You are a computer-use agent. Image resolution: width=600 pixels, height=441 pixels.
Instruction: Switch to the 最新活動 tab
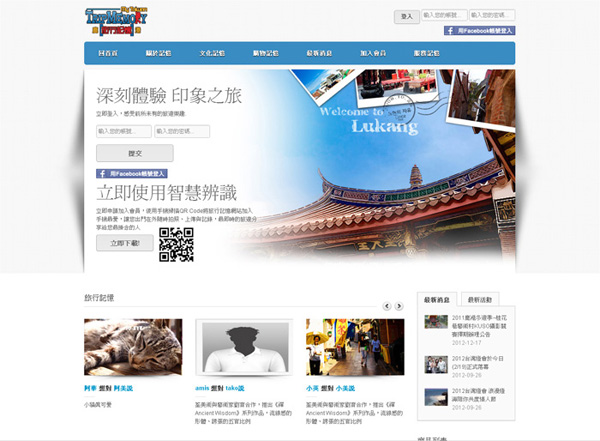click(481, 299)
